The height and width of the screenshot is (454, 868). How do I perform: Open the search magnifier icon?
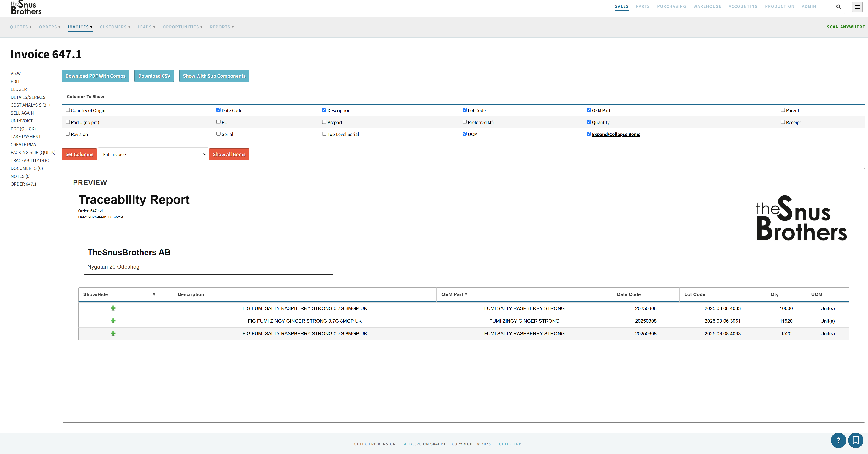[x=838, y=7]
